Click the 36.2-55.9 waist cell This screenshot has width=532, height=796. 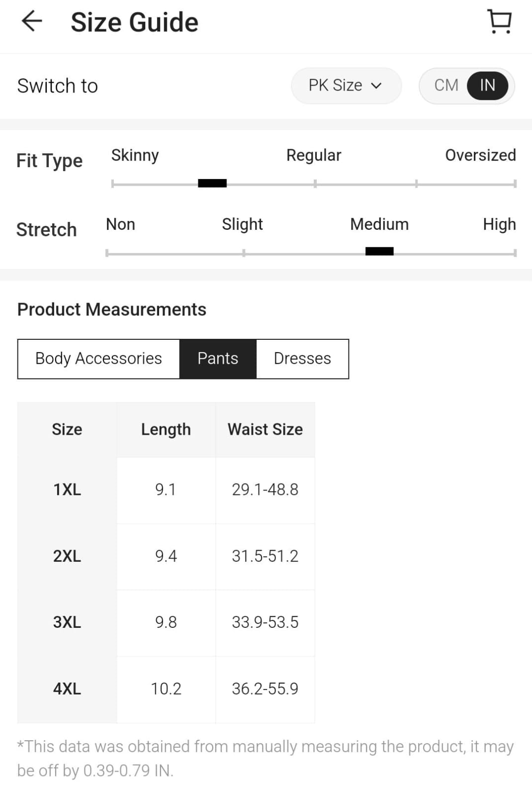pyautogui.click(x=265, y=689)
